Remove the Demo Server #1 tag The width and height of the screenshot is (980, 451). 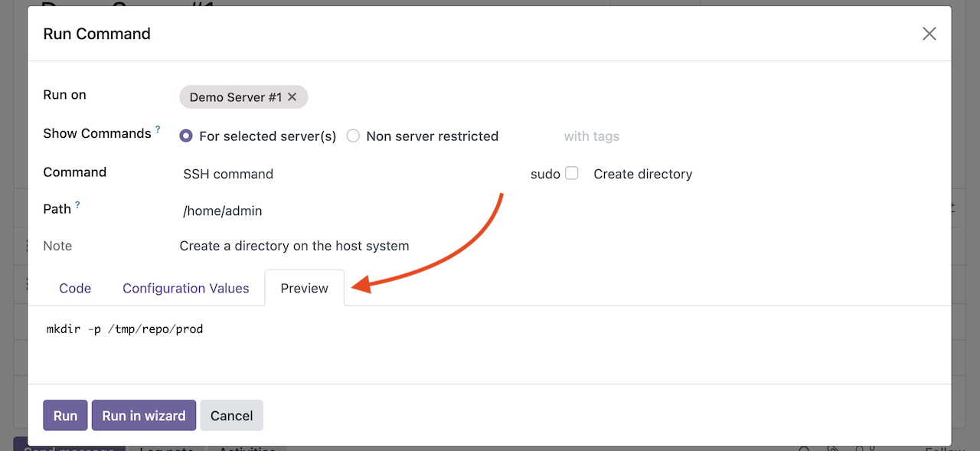[292, 97]
